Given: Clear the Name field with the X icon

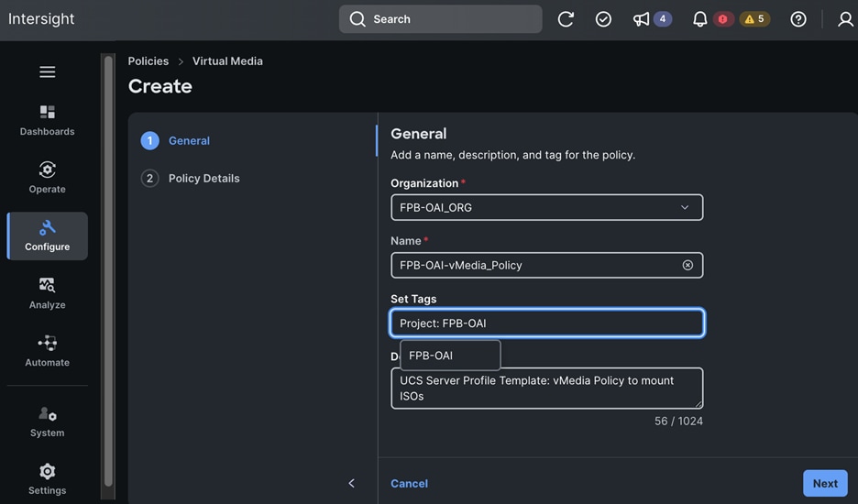Looking at the screenshot, I should pos(687,265).
